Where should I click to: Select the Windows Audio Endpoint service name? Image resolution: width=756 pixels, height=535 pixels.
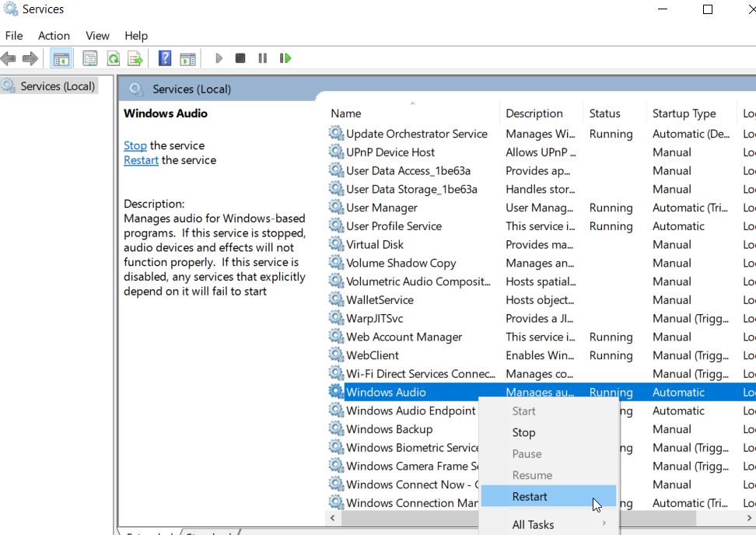point(411,411)
